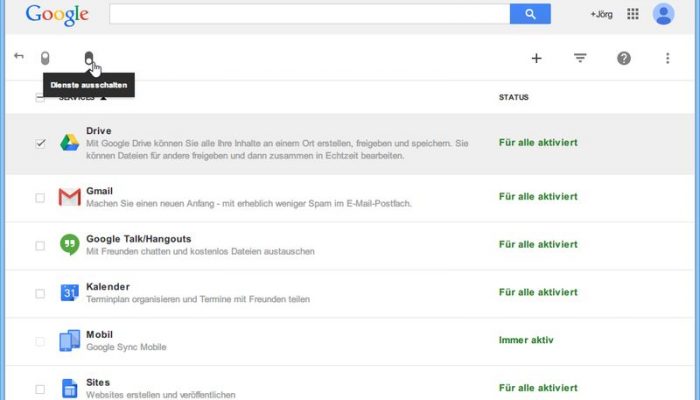Open help via the question mark icon

point(624,58)
